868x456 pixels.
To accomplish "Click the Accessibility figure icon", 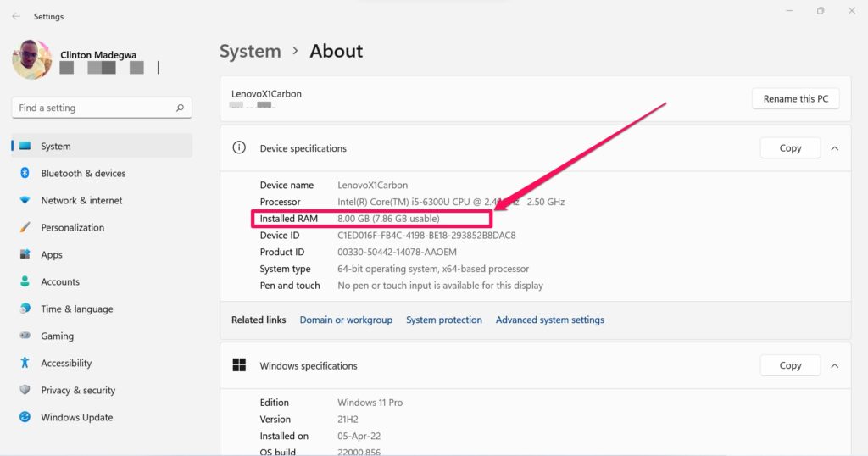I will 25,363.
